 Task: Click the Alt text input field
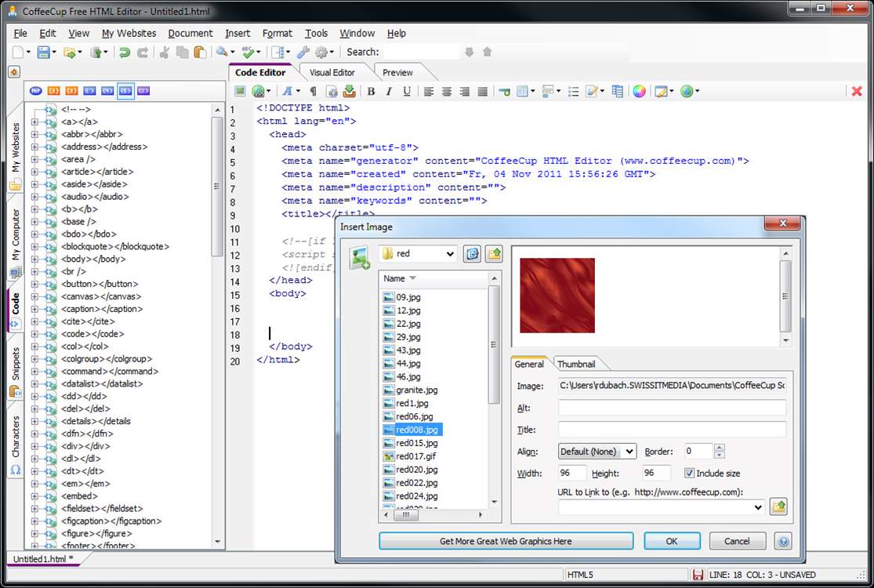(x=673, y=408)
